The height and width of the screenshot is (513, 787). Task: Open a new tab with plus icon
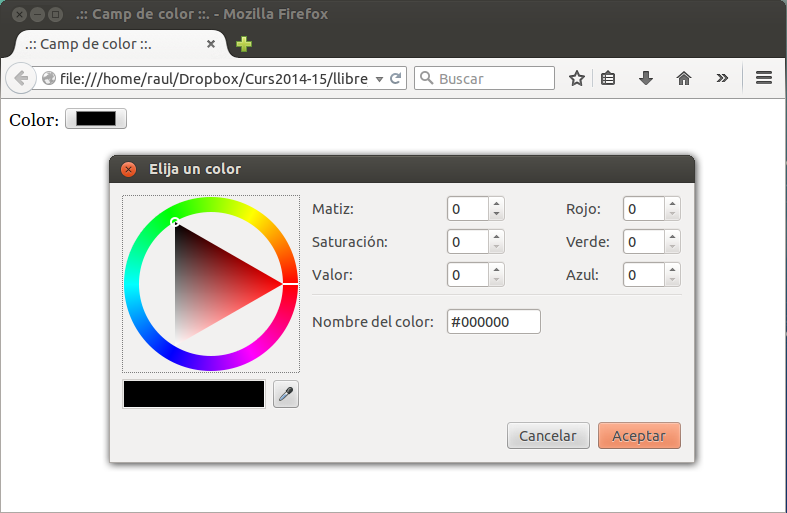click(243, 44)
